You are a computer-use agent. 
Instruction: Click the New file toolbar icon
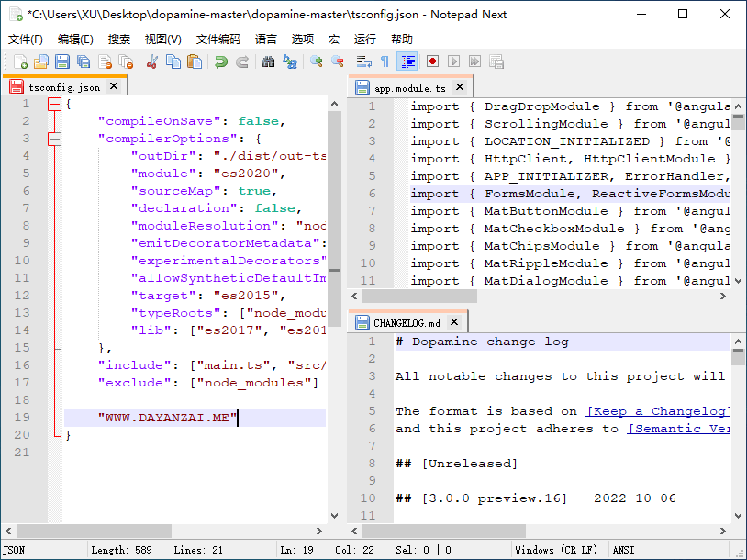[x=20, y=62]
